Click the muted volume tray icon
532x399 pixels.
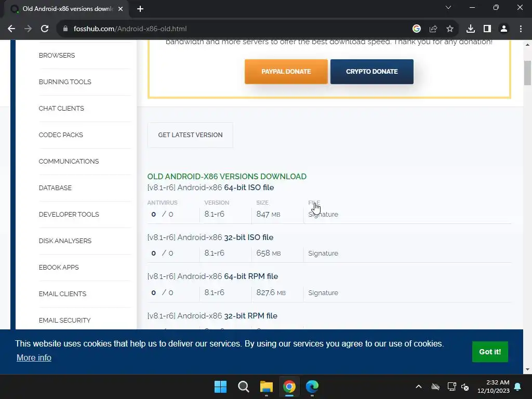(x=465, y=387)
